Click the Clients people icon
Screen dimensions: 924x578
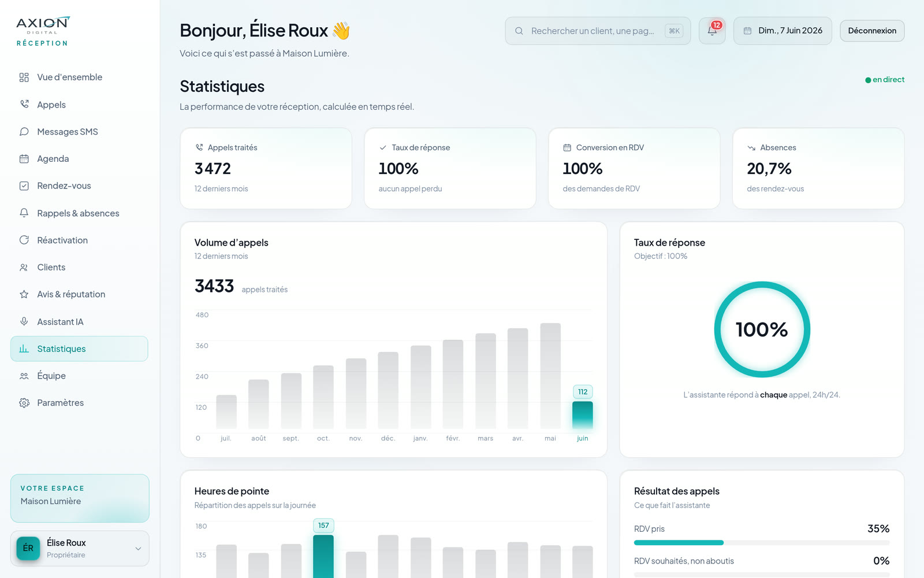24,267
